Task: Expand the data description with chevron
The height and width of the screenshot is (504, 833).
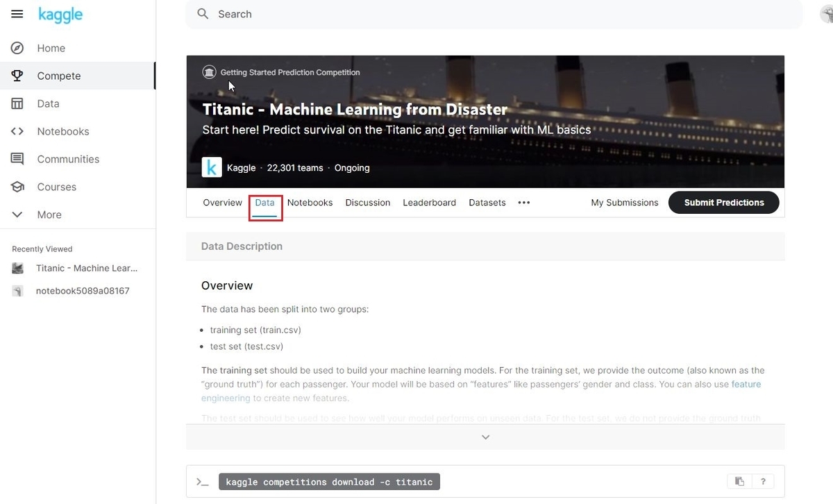Action: [x=486, y=437]
